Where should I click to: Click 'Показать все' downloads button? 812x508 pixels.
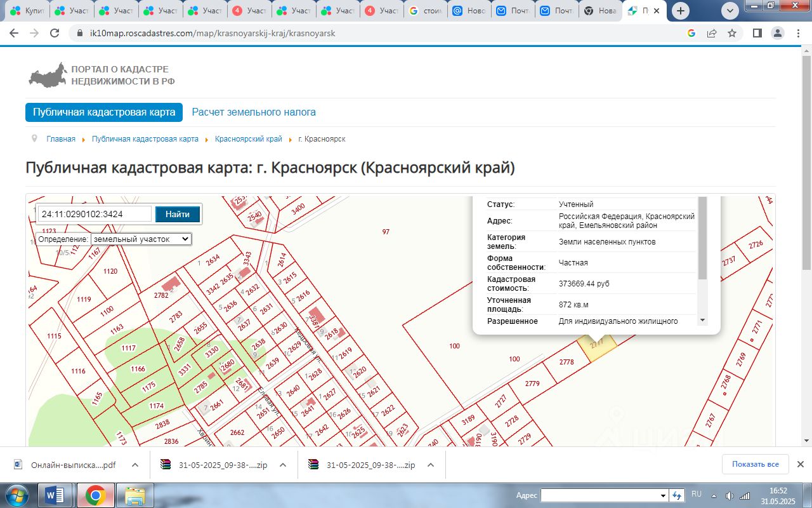[x=755, y=464]
